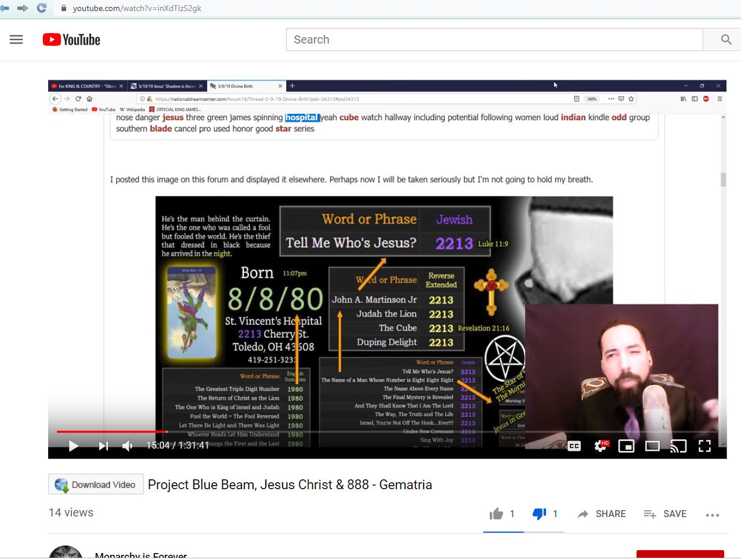Enter full screen mode
The height and width of the screenshot is (560, 741).
point(704,446)
